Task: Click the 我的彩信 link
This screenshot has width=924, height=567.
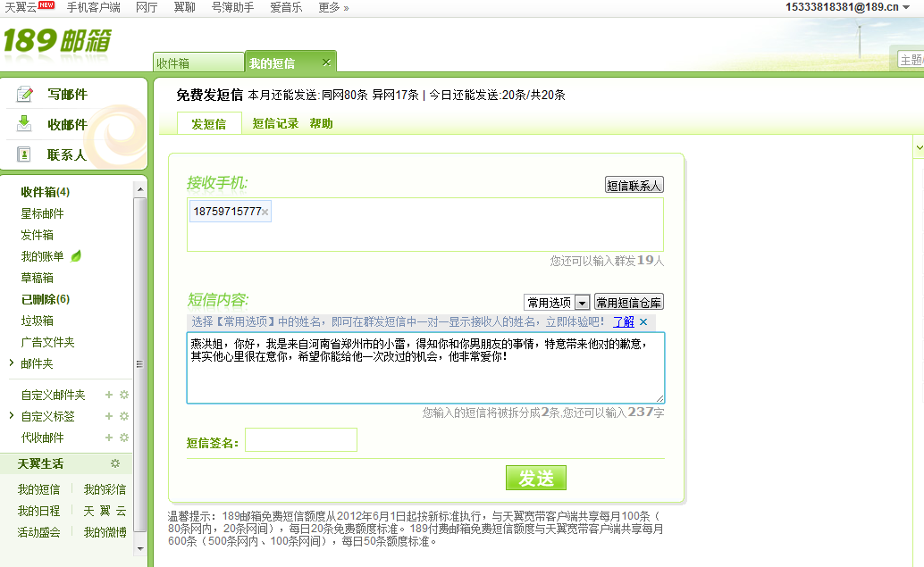Action: pos(105,489)
